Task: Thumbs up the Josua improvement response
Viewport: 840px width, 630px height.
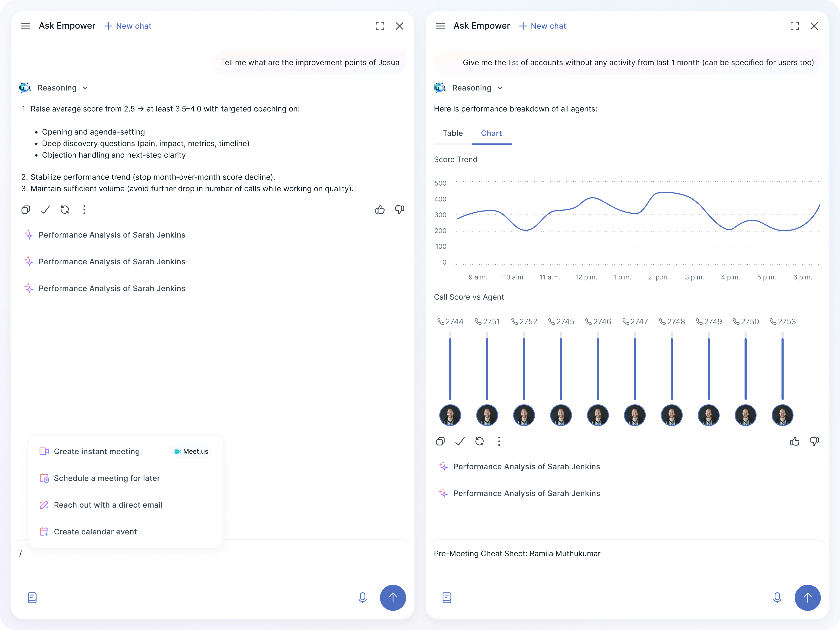Action: (x=380, y=210)
